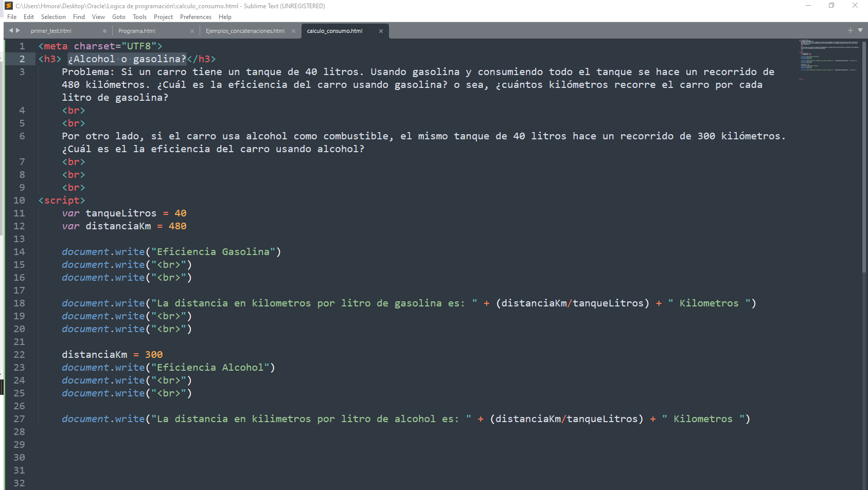Open the Help menu

click(x=225, y=17)
